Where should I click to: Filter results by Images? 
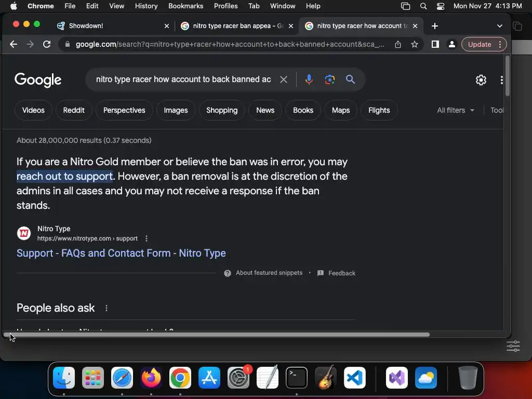click(x=176, y=110)
